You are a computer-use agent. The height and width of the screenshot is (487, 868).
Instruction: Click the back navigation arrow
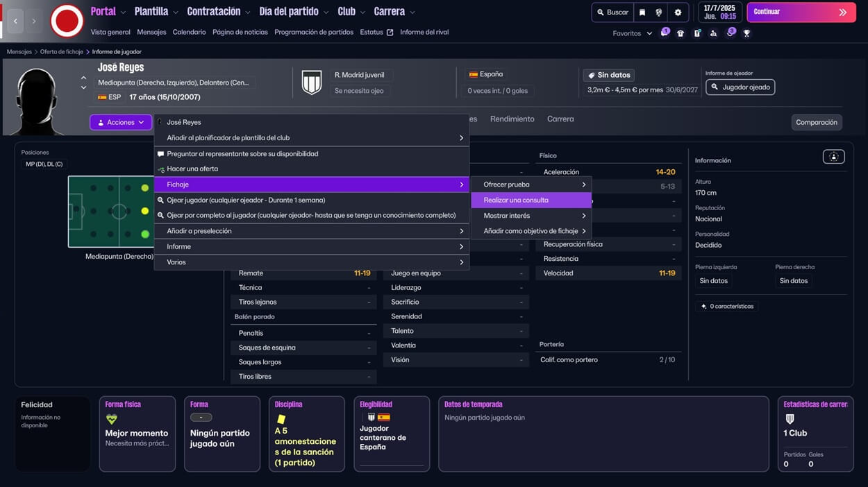15,21
